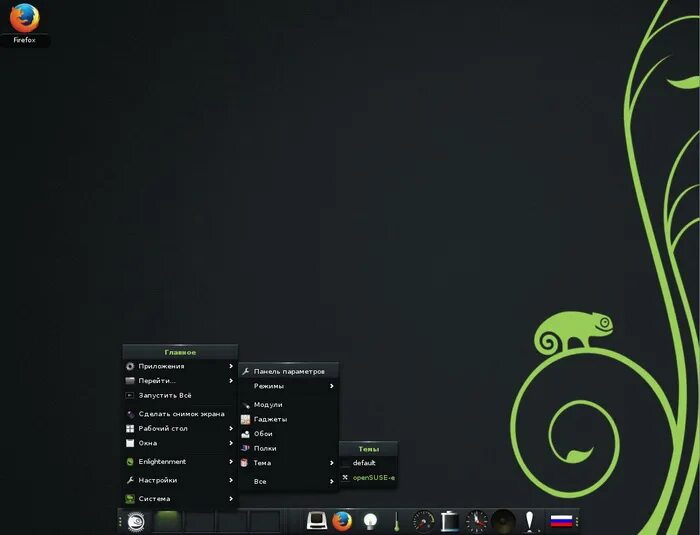This screenshot has height=535, width=700.
Task: Select Настройки in main menu
Action: 180,481
